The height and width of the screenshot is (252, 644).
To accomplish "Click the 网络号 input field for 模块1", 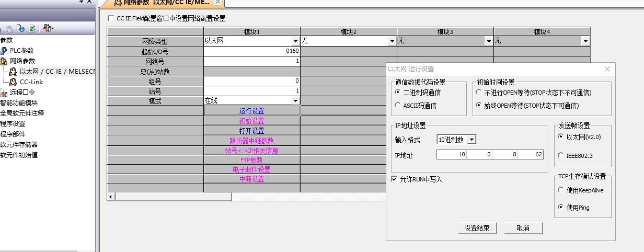I will coord(251,61).
